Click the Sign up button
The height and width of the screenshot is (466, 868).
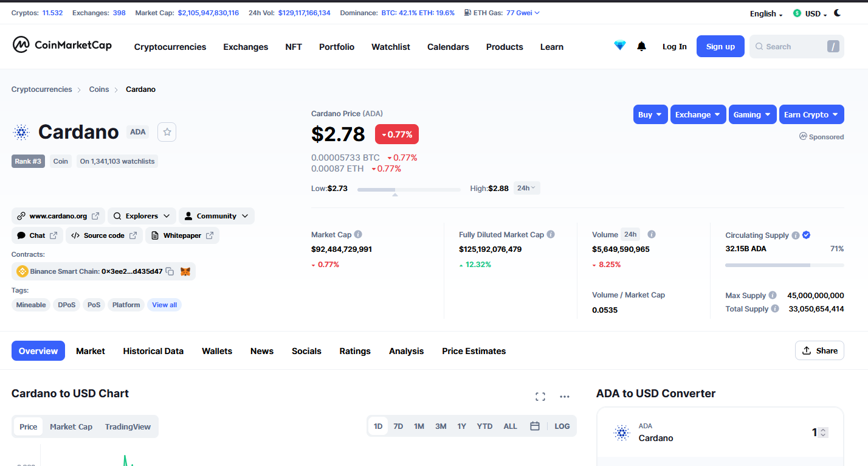[x=720, y=46]
